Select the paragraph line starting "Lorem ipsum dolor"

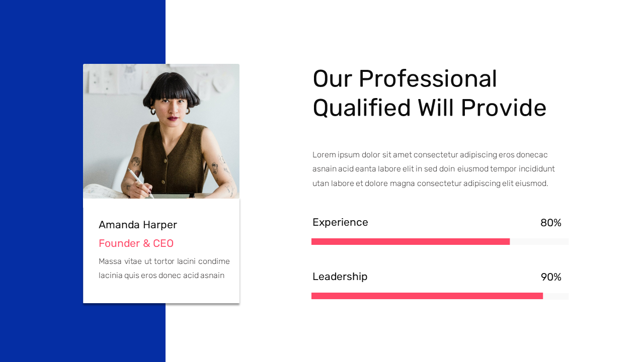(430, 154)
